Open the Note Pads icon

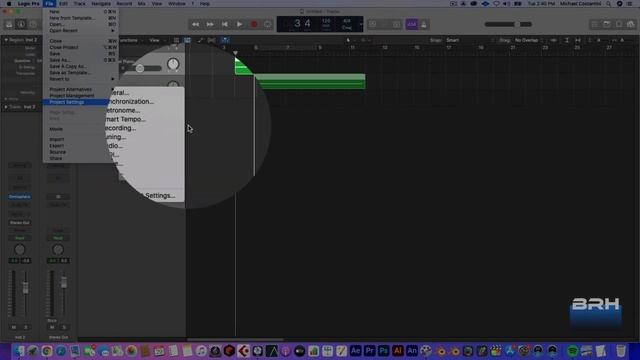607,24
